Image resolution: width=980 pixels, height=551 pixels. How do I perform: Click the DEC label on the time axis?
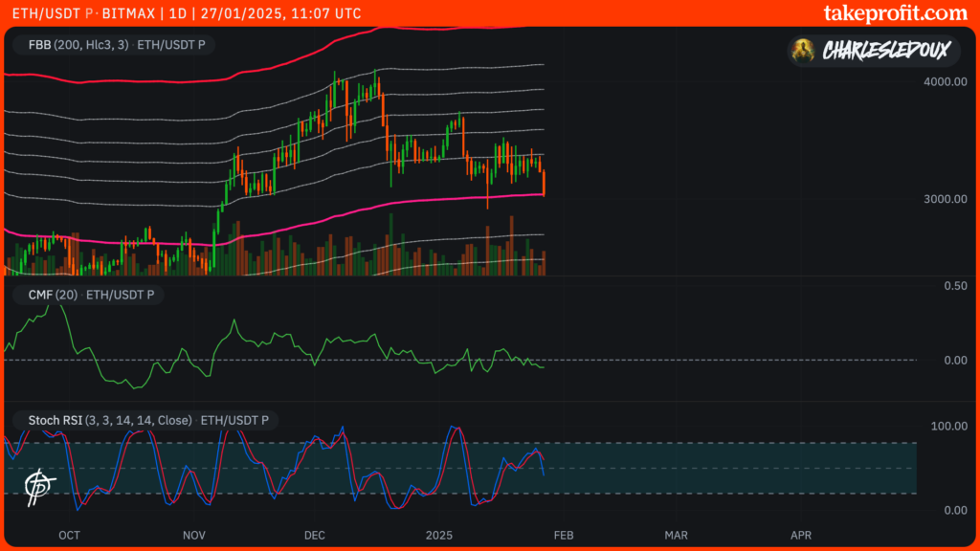[315, 536]
